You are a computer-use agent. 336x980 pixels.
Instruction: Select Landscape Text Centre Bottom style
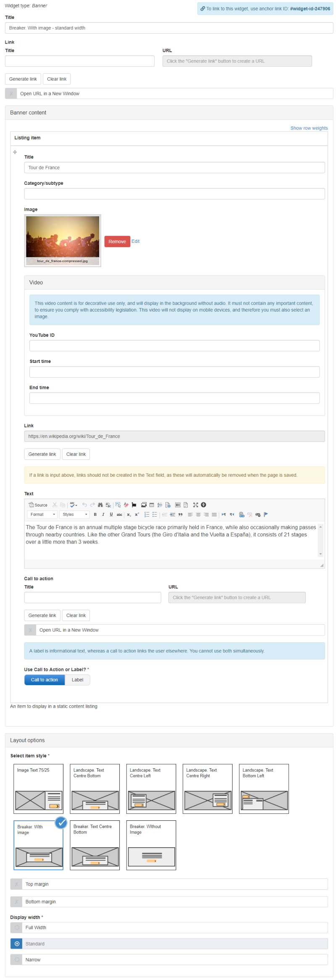coord(95,789)
